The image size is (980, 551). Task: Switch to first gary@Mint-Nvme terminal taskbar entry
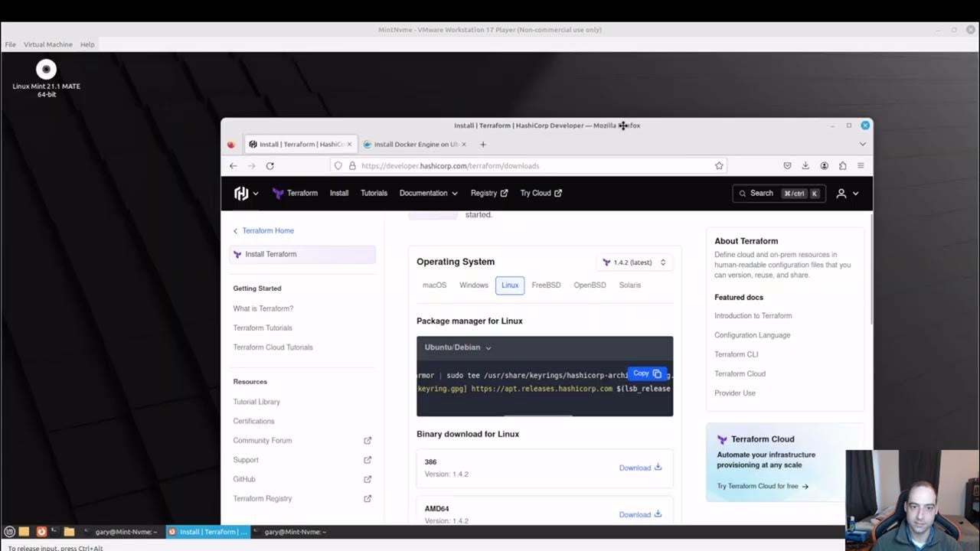pyautogui.click(x=121, y=531)
